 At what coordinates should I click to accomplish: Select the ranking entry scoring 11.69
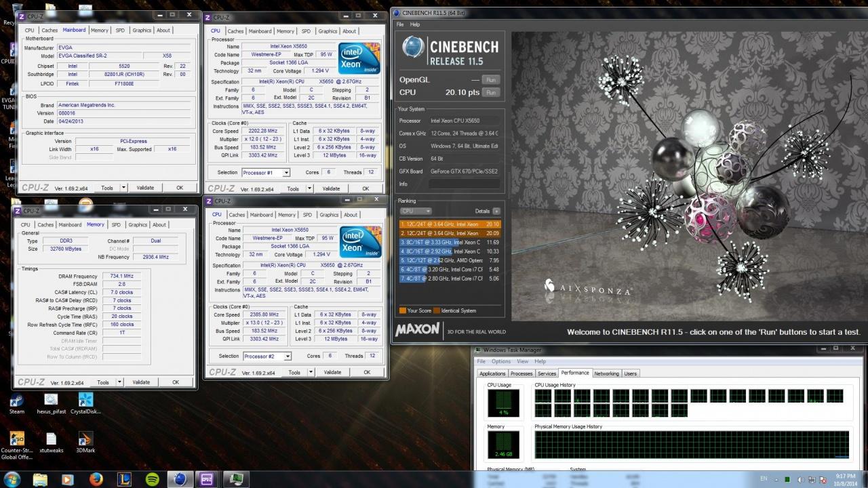(x=450, y=242)
